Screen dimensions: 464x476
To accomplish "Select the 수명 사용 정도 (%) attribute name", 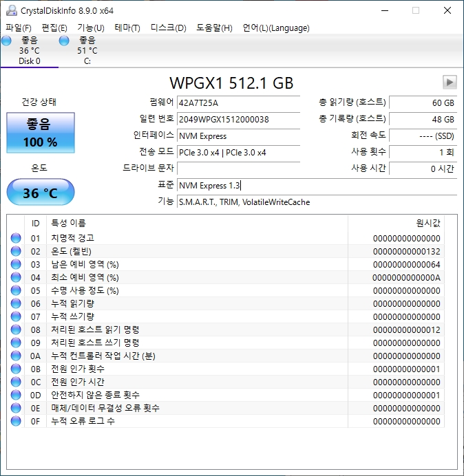I will pos(85,290).
